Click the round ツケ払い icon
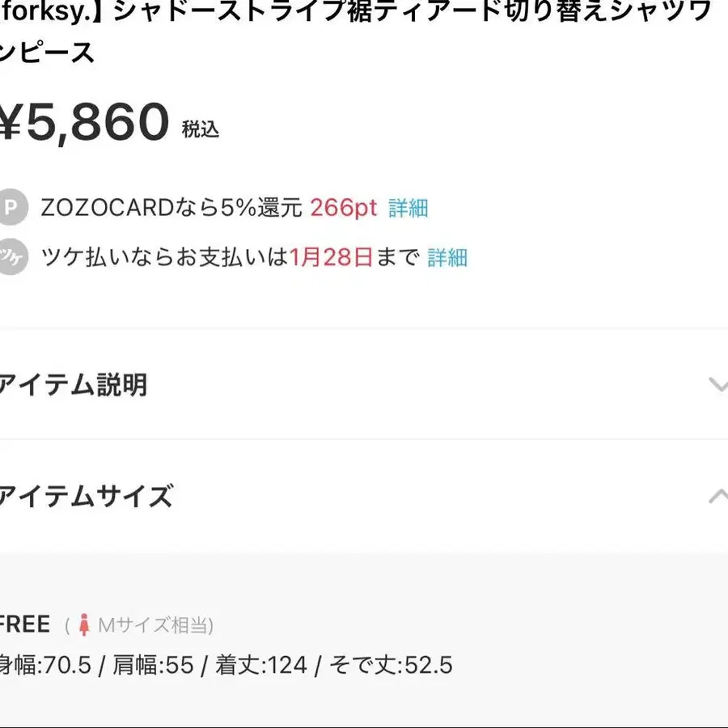This screenshot has width=728, height=728. [11, 257]
